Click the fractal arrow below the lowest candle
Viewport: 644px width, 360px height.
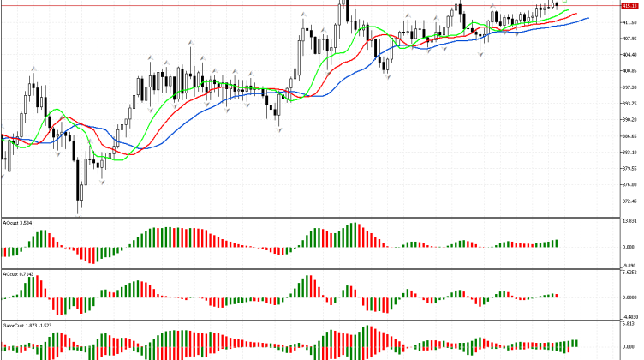pyautogui.click(x=79, y=215)
